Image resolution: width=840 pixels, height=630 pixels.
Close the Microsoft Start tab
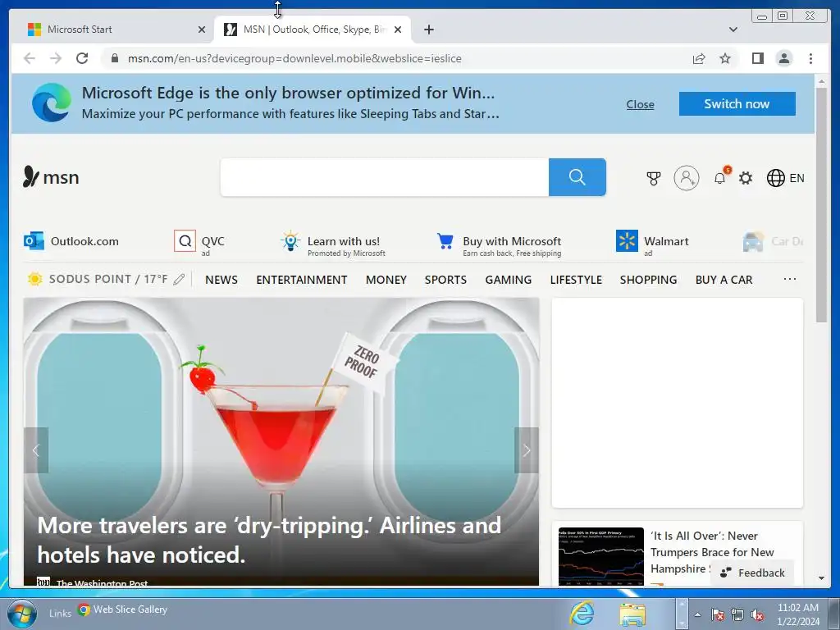coord(202,30)
